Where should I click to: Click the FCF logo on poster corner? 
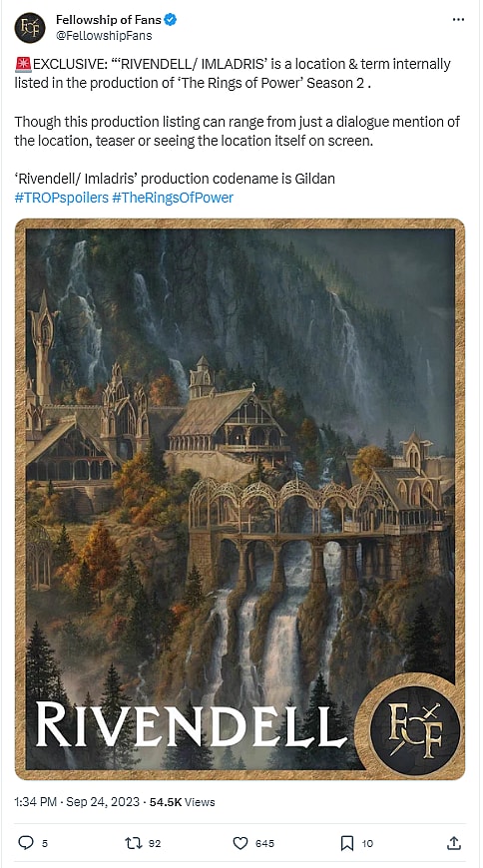point(415,729)
